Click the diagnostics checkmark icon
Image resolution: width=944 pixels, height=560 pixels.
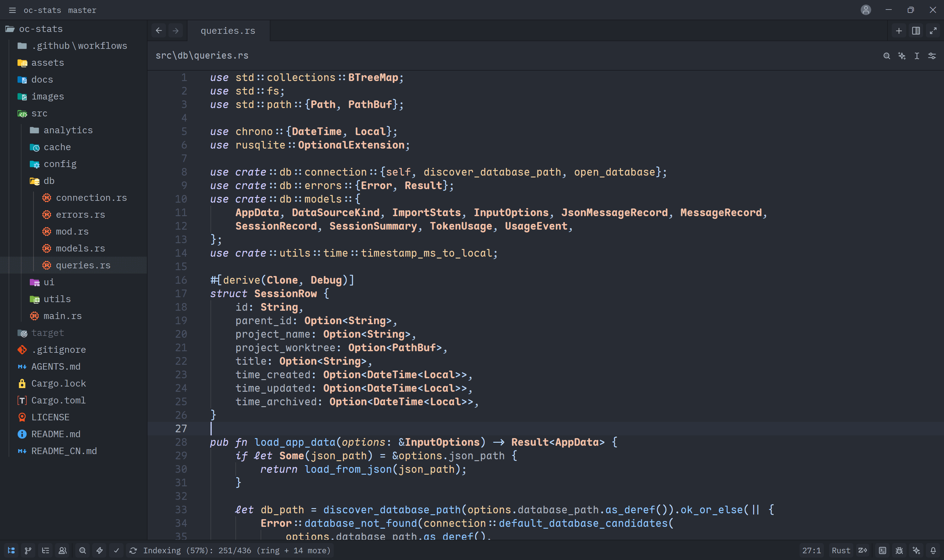[x=116, y=550]
